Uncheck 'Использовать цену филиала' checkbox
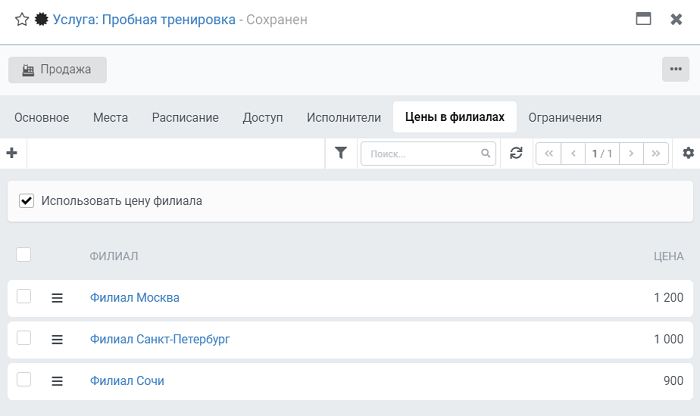This screenshot has width=700, height=416. (x=26, y=201)
